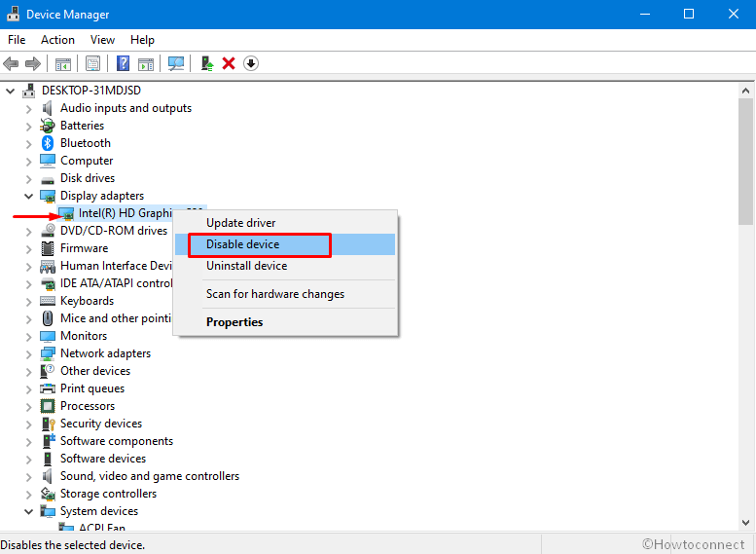The height and width of the screenshot is (554, 756).
Task: Collapse the System devices node
Action: pyautogui.click(x=28, y=511)
